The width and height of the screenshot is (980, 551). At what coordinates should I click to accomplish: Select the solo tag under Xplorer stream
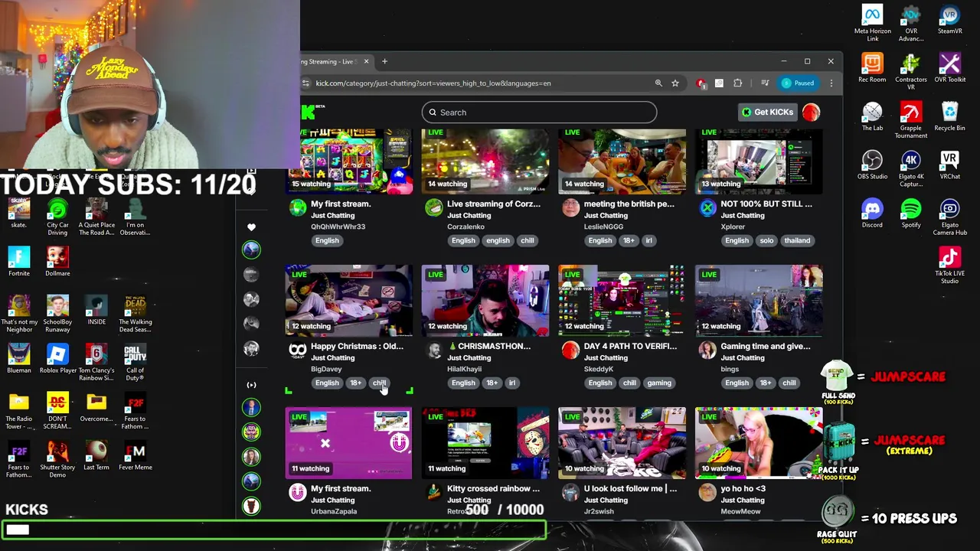click(x=766, y=240)
